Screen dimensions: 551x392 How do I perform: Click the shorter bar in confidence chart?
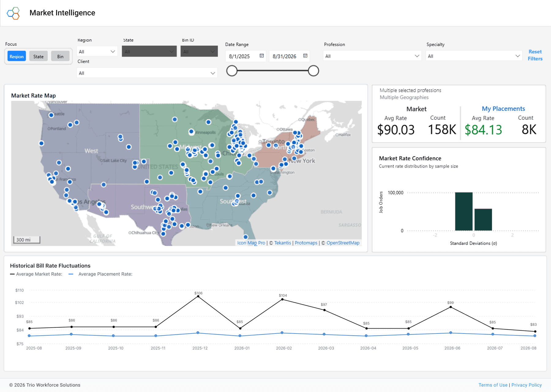coord(483,220)
